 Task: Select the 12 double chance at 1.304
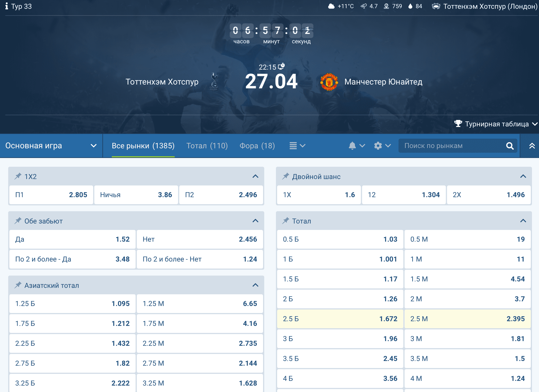tap(404, 195)
